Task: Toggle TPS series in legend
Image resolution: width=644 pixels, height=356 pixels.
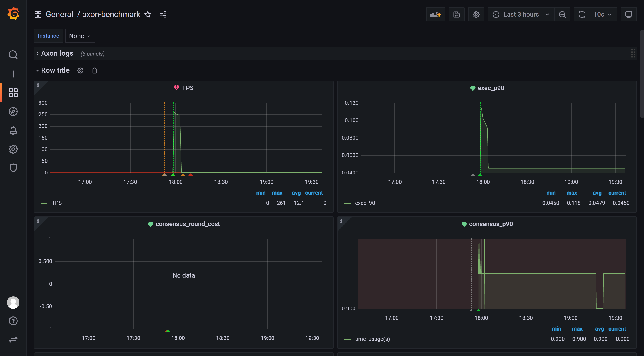Action: tap(57, 203)
